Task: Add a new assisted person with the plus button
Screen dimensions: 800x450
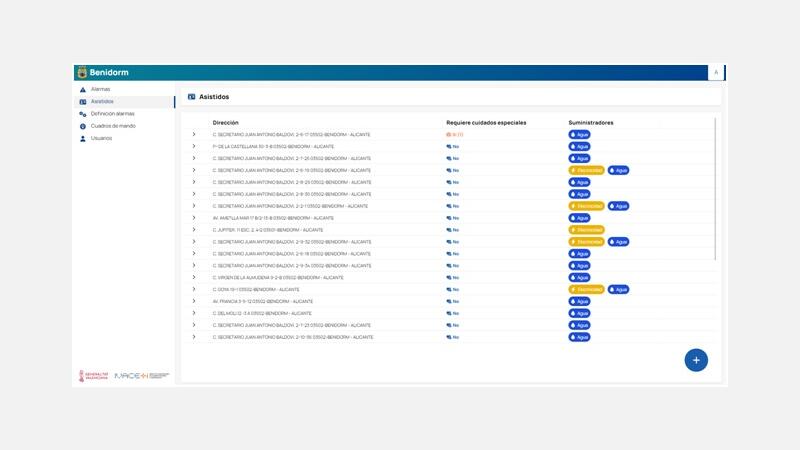Action: pyautogui.click(x=696, y=360)
